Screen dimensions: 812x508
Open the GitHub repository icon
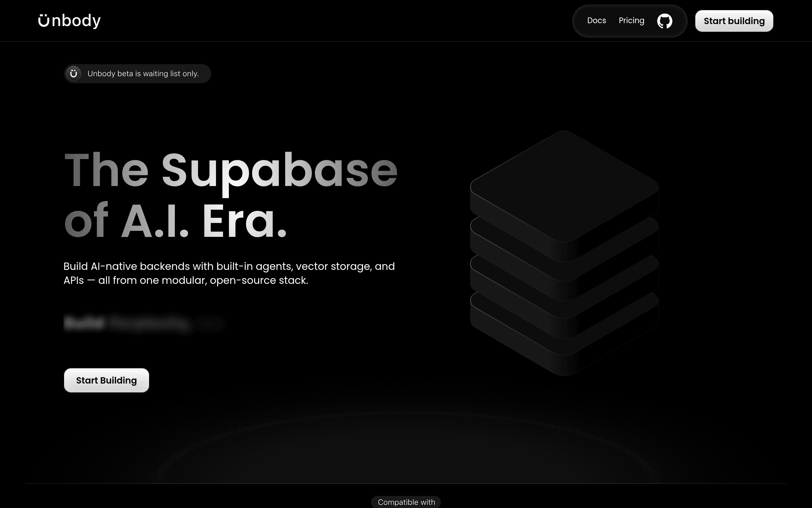point(665,21)
